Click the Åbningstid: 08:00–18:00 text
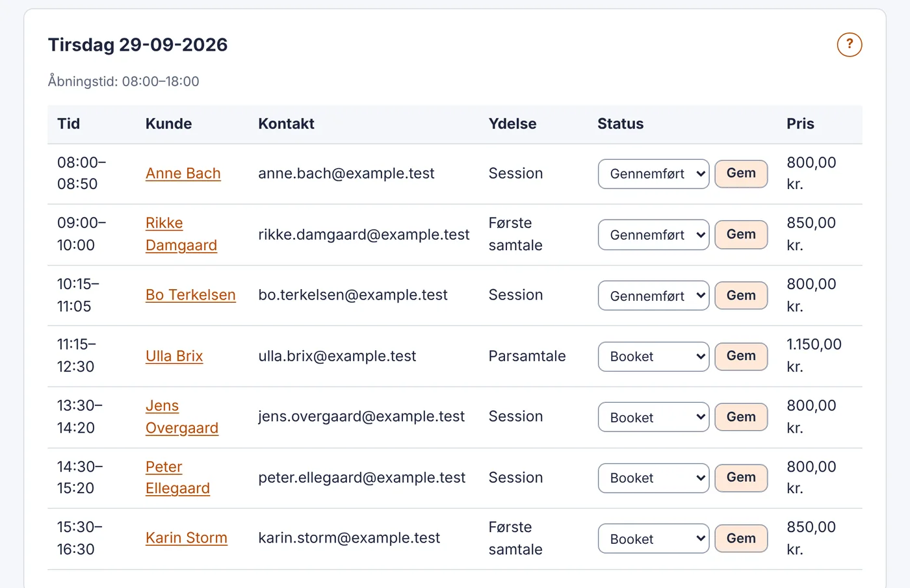Screen dimensions: 910x588 click(x=123, y=81)
